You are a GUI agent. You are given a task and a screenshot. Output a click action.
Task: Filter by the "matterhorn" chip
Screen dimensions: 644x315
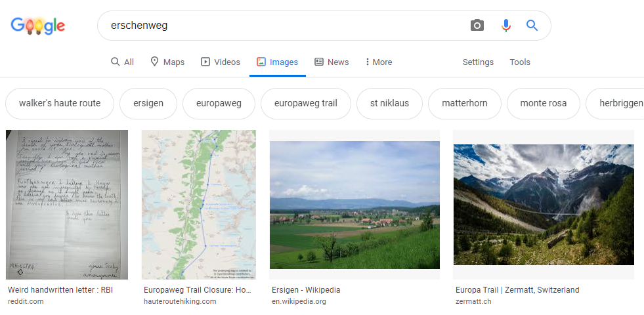464,104
